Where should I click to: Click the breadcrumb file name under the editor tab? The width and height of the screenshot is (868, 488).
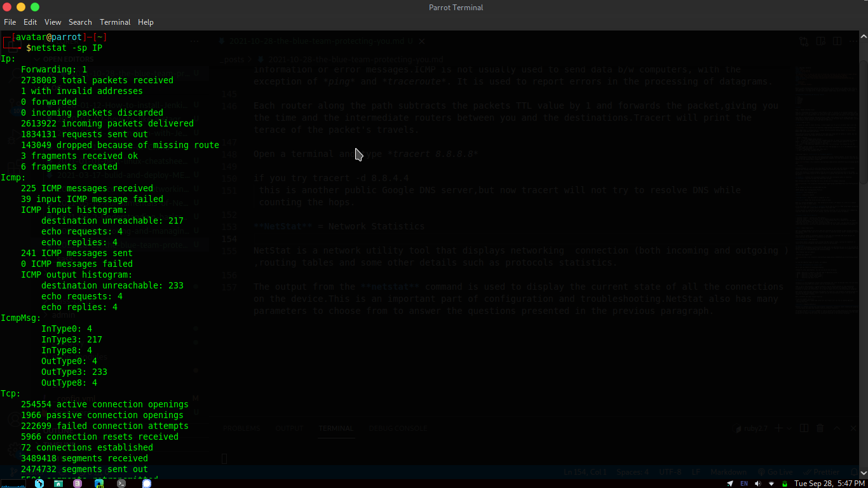click(355, 59)
